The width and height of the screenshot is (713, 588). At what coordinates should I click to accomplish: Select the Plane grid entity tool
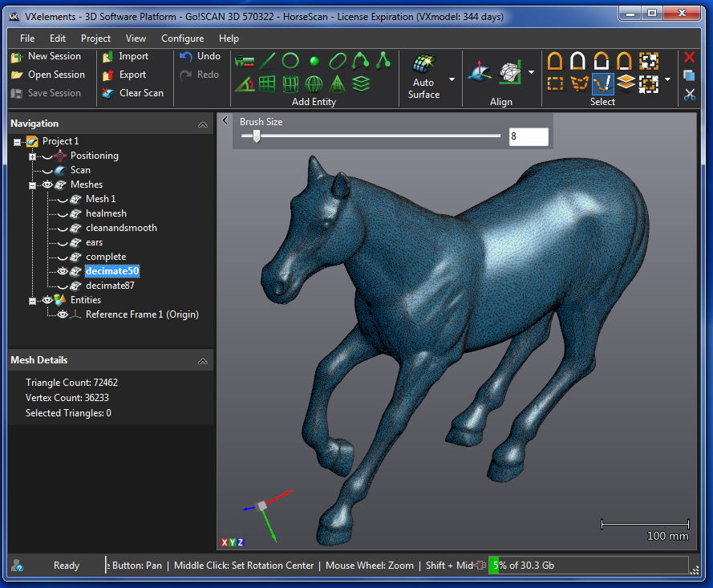[267, 84]
